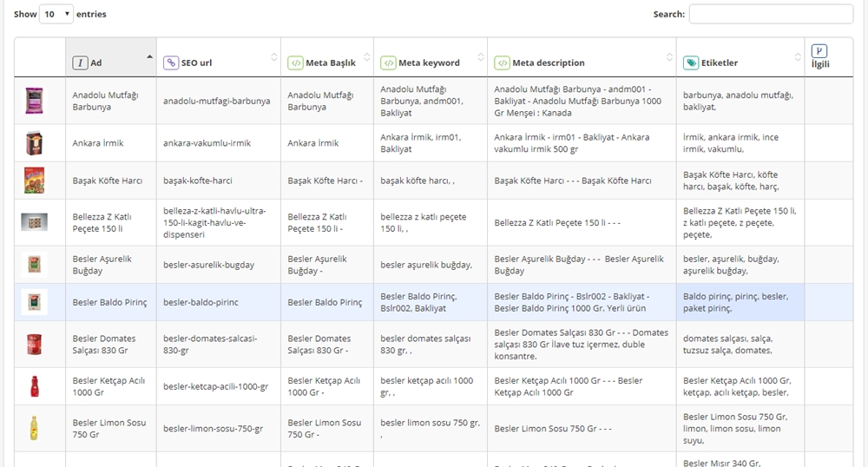Open the Besler Domates Salçası thumbnail
The width and height of the screenshot is (868, 467).
[x=35, y=344]
